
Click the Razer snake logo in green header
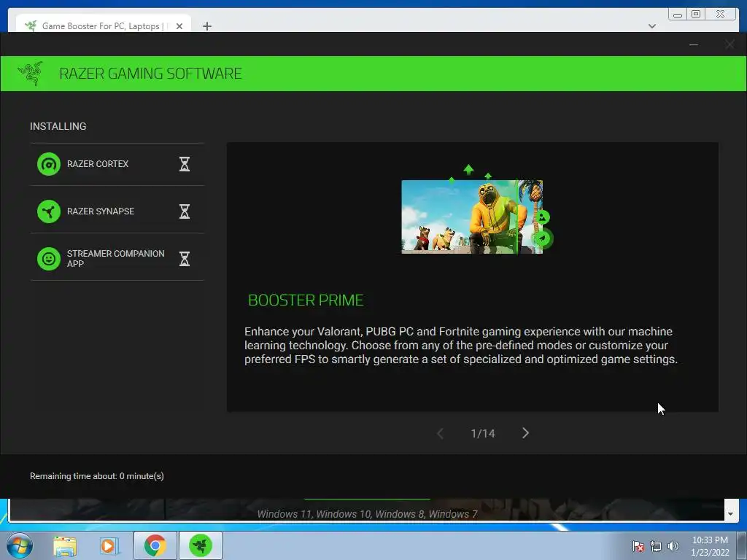coord(31,74)
